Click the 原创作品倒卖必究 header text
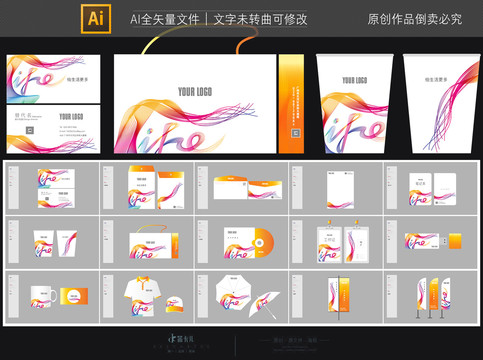Screen dimensions: 483x360 pos(415,19)
